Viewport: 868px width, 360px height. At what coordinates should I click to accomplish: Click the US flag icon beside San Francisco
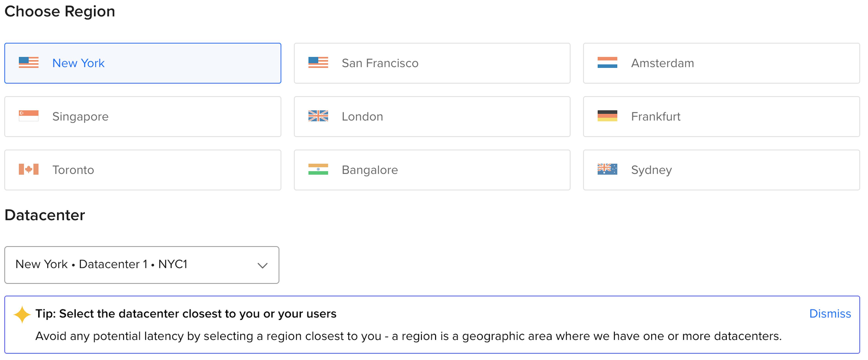tap(318, 63)
